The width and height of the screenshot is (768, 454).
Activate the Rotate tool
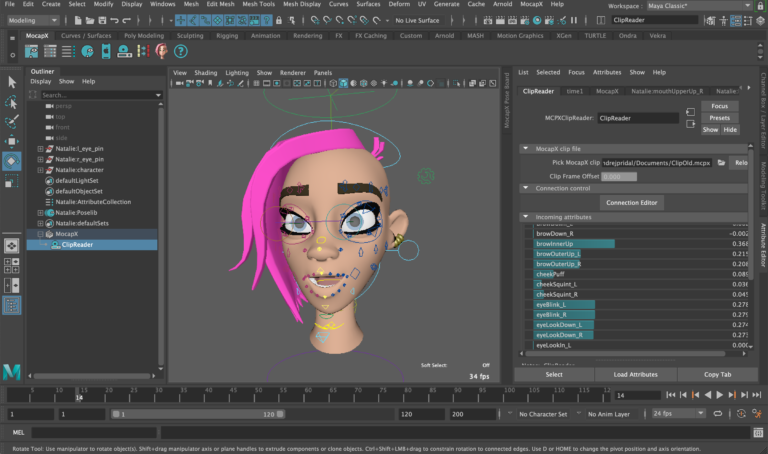pos(11,161)
